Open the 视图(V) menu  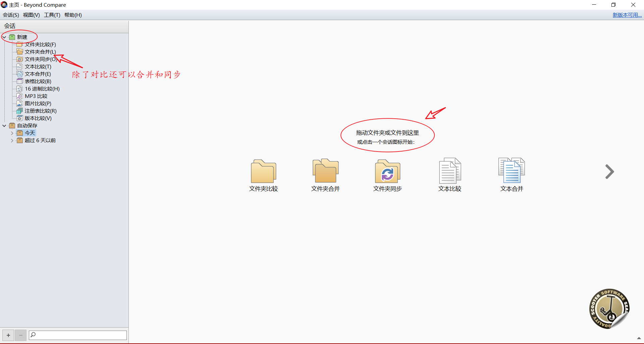click(x=31, y=15)
